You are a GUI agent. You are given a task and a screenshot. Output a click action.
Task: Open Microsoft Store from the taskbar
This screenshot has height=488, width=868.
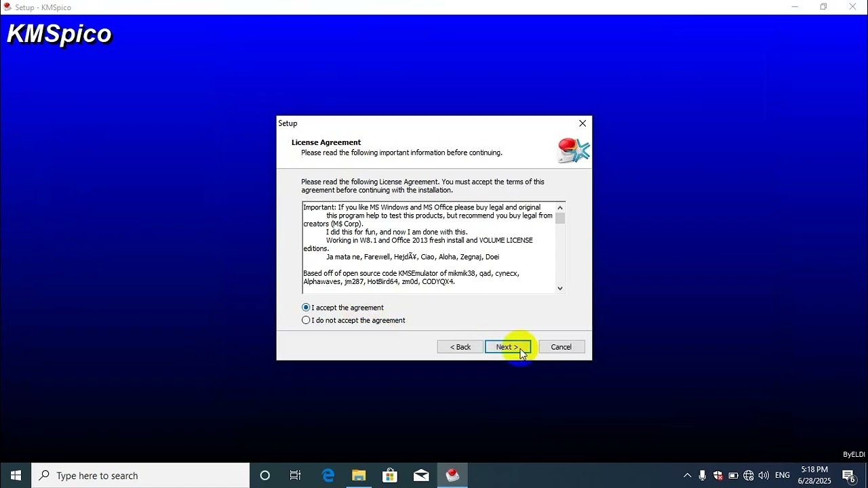pyautogui.click(x=390, y=476)
